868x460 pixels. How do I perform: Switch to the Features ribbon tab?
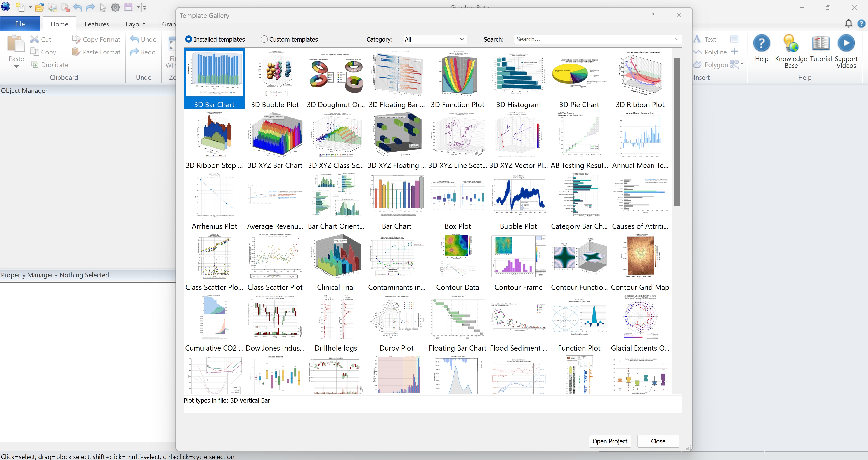(97, 24)
